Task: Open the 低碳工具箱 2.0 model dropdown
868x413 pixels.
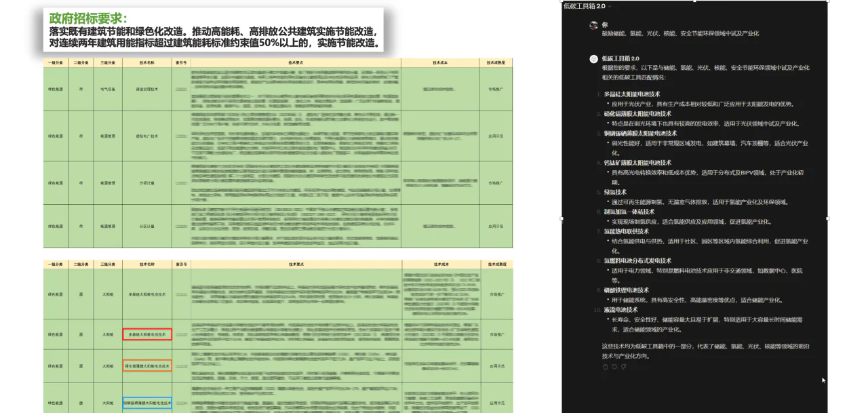Action: click(x=587, y=6)
